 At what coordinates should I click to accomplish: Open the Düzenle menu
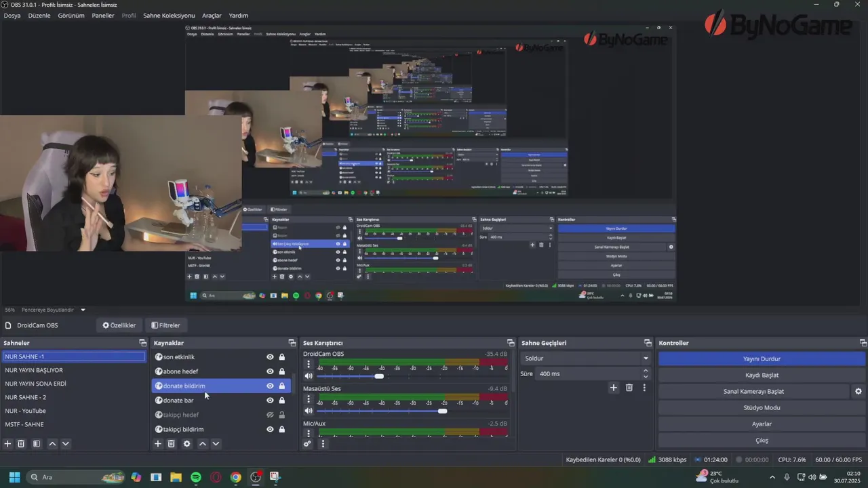click(39, 16)
